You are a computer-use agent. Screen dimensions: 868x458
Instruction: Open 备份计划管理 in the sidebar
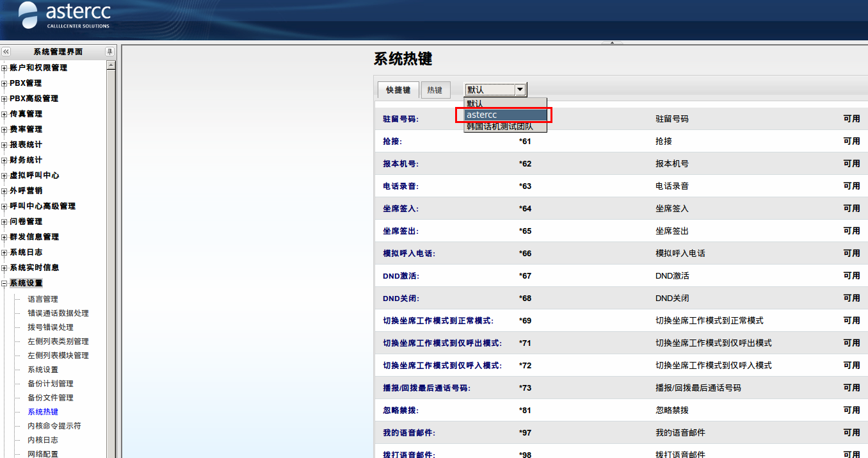point(50,384)
